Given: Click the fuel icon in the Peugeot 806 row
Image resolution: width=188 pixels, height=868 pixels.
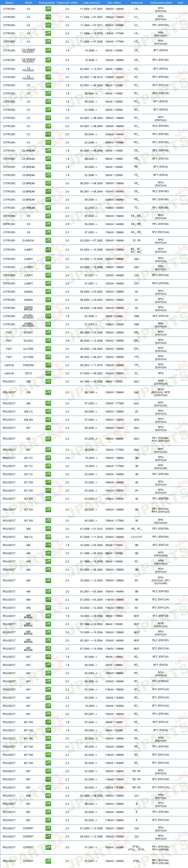Looking at the screenshot, I should [x=48, y=795].
